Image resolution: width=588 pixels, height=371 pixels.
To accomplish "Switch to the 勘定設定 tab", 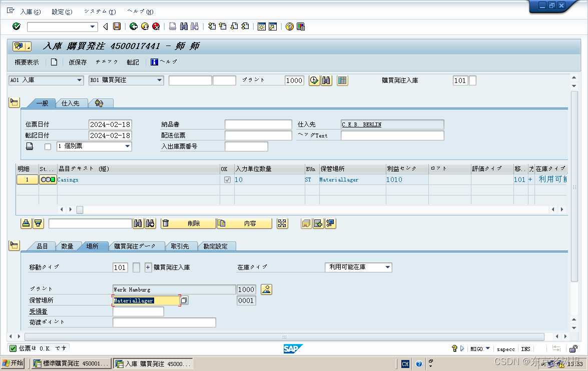I will click(215, 246).
